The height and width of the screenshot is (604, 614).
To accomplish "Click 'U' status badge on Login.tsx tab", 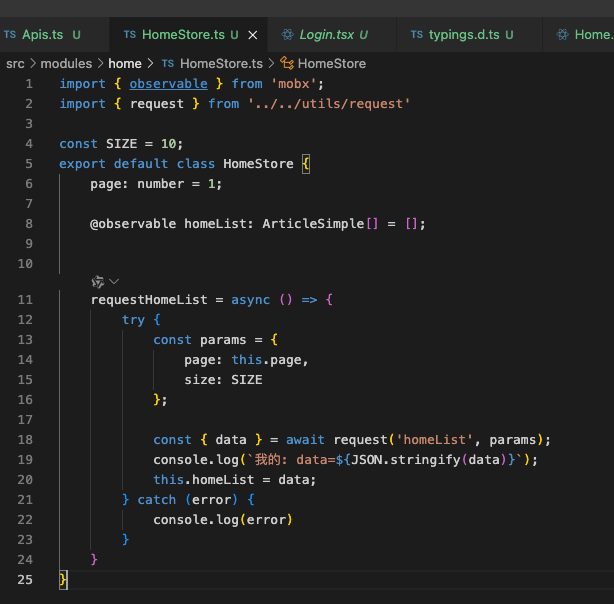I will (363, 35).
